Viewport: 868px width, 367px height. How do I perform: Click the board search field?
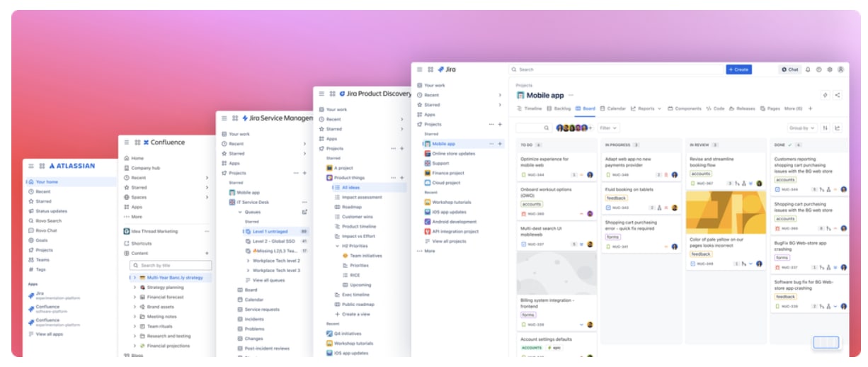coord(534,128)
